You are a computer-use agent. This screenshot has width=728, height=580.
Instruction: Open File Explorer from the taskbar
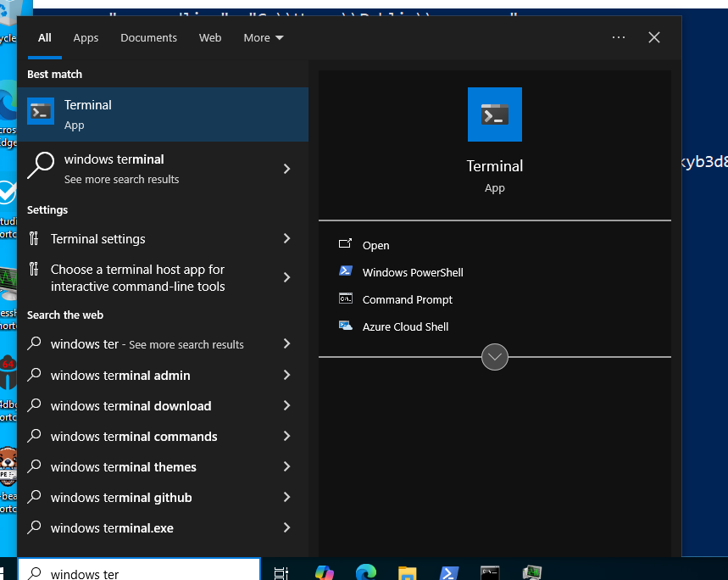pos(407,573)
